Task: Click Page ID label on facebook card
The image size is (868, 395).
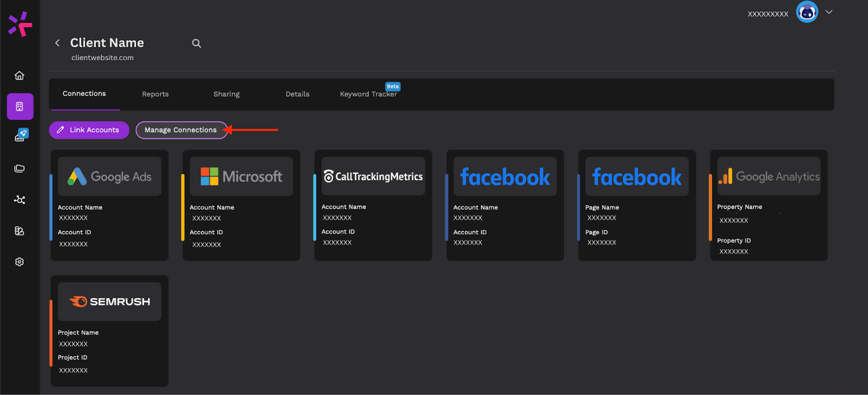Action: point(597,232)
